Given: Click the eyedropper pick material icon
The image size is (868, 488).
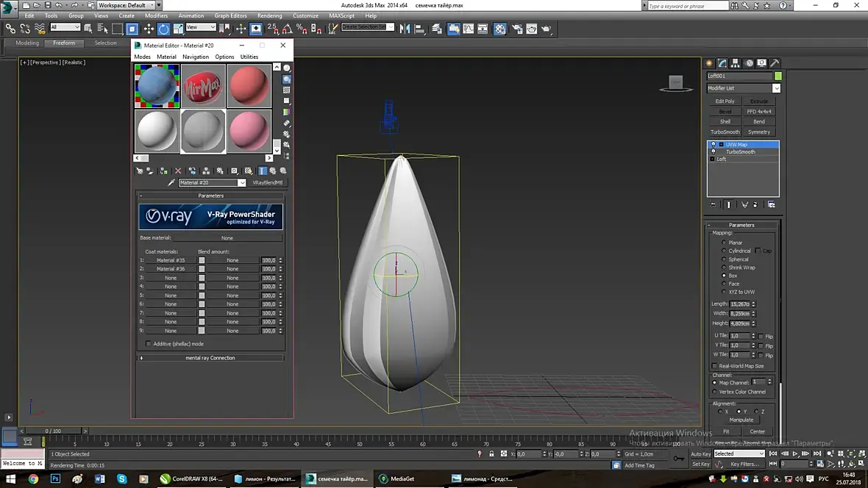Looking at the screenshot, I should (171, 183).
